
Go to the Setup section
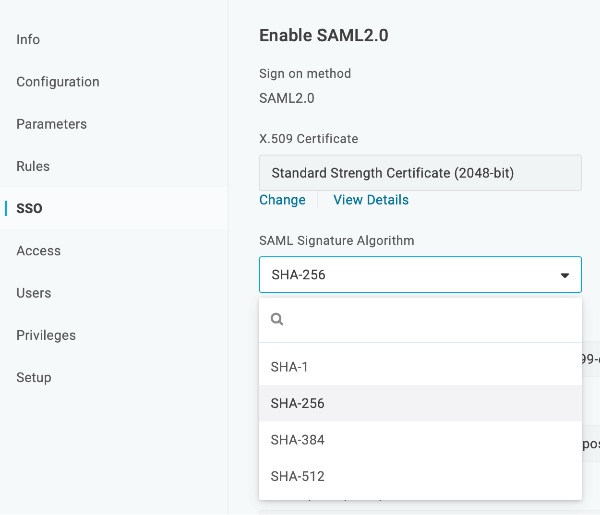34,378
